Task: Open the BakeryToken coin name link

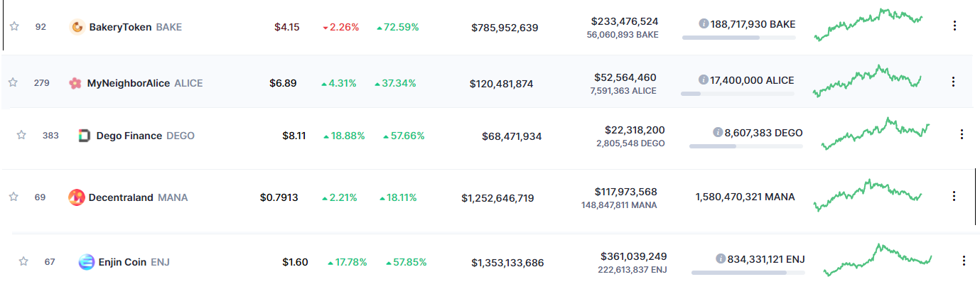Action: click(120, 27)
